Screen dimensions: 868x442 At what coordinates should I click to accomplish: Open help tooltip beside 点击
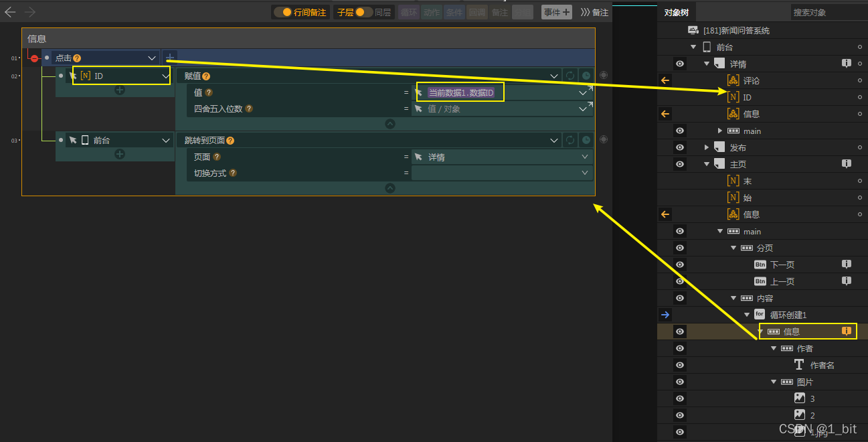point(77,58)
